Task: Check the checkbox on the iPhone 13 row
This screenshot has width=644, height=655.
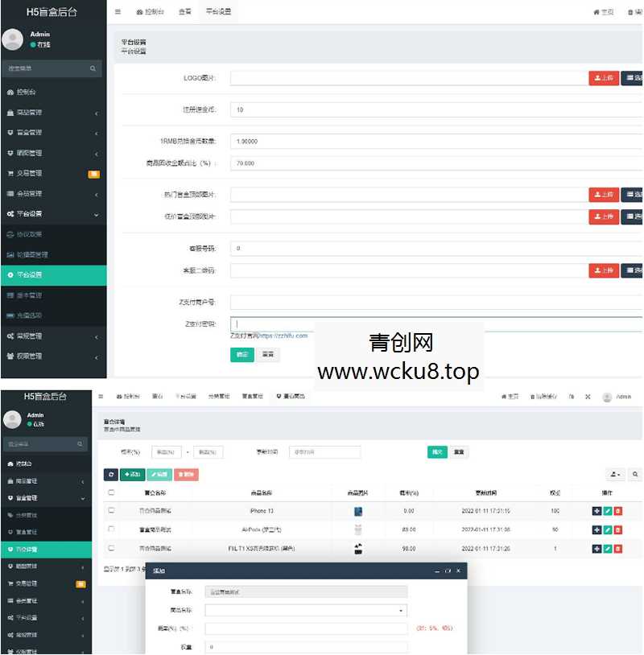Action: 110,509
